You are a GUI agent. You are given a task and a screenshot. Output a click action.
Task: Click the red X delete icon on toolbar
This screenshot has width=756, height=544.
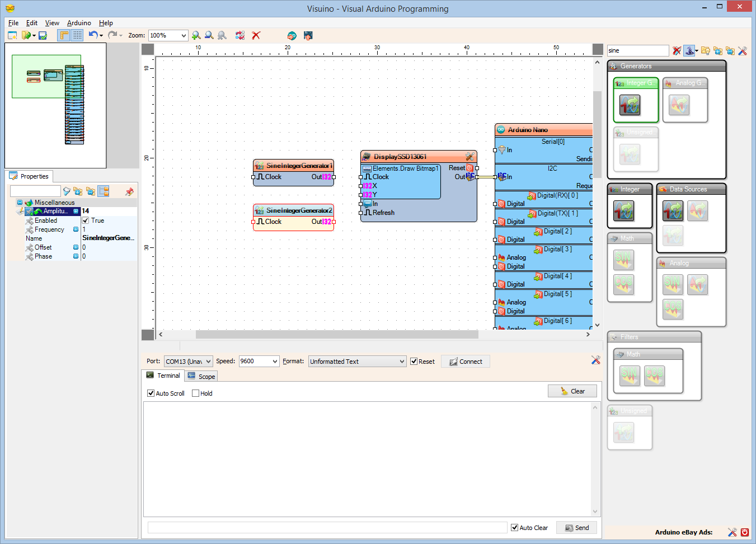256,35
